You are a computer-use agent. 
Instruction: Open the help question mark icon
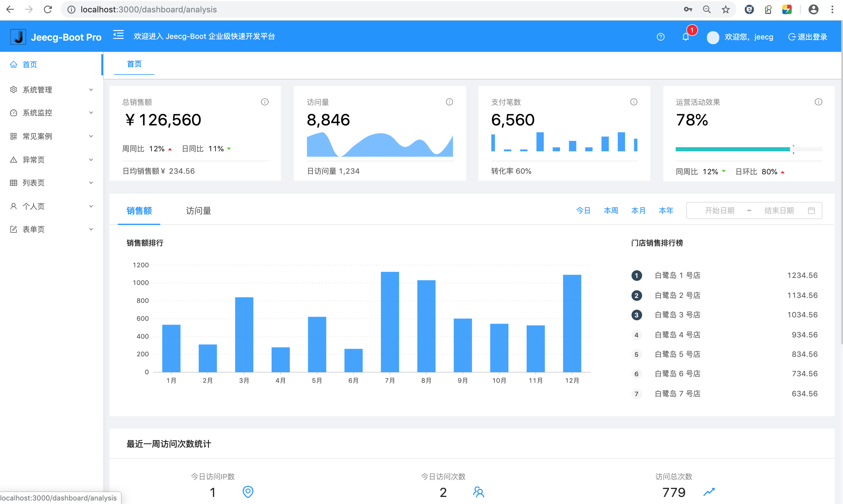coord(660,37)
